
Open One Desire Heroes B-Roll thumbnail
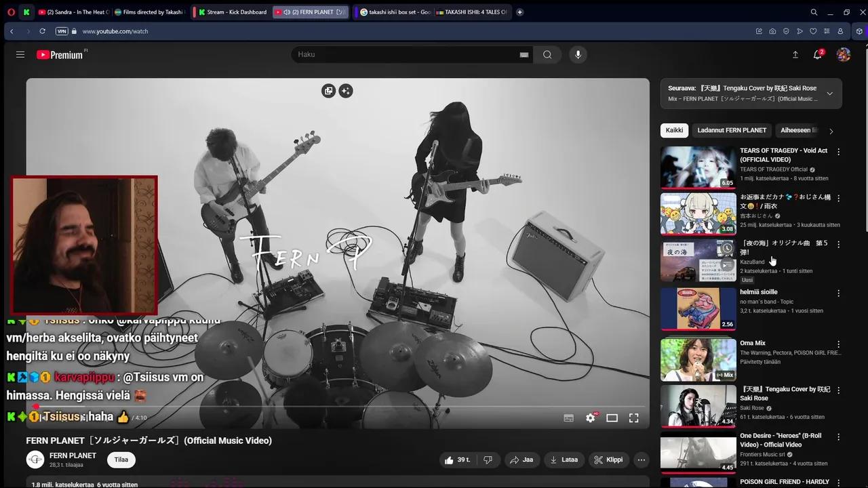(698, 453)
